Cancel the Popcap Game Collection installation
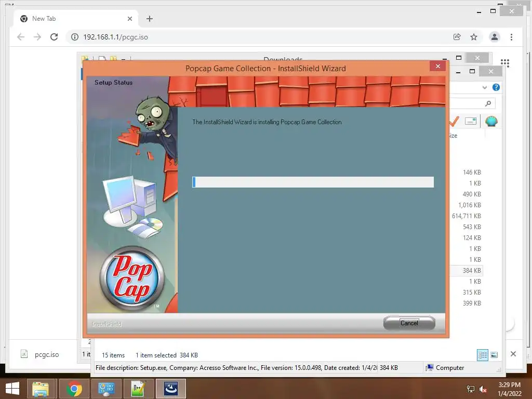Image resolution: width=532 pixels, height=399 pixels. point(409,323)
